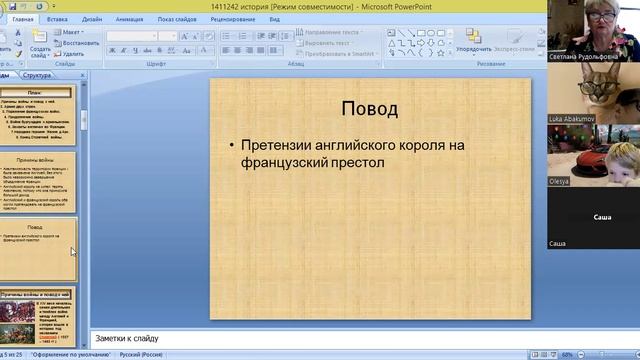Click decrease list indent icon
Image resolution: width=640 pixels, height=360 pixels.
pos(261,36)
